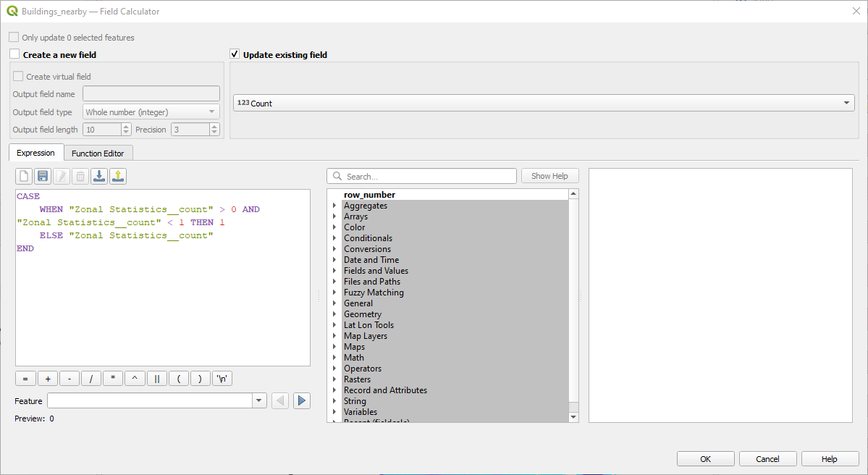Select the Expression tab
This screenshot has height=475, width=868.
(x=35, y=153)
